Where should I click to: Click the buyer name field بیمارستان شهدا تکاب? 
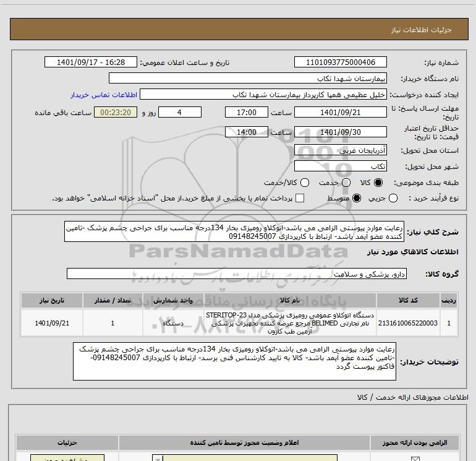coord(248,79)
